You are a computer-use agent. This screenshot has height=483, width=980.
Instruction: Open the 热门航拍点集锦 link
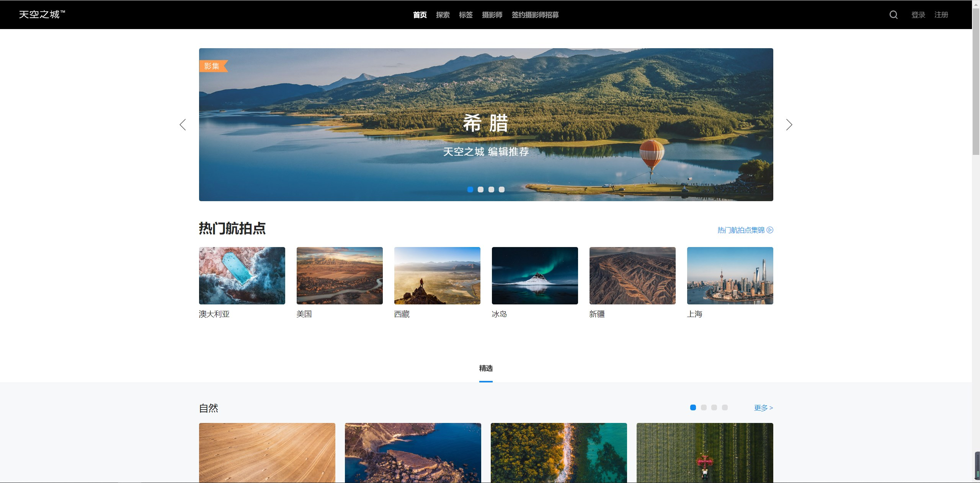[745, 230]
